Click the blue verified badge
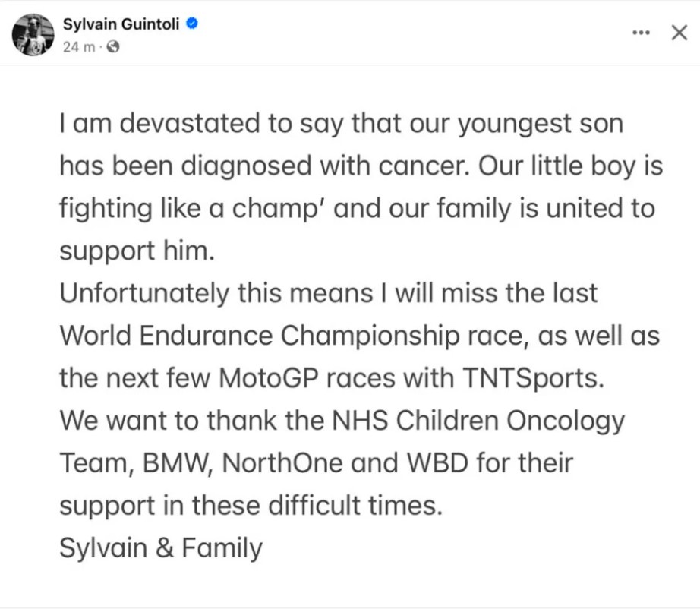700x609 pixels. pyautogui.click(x=192, y=24)
